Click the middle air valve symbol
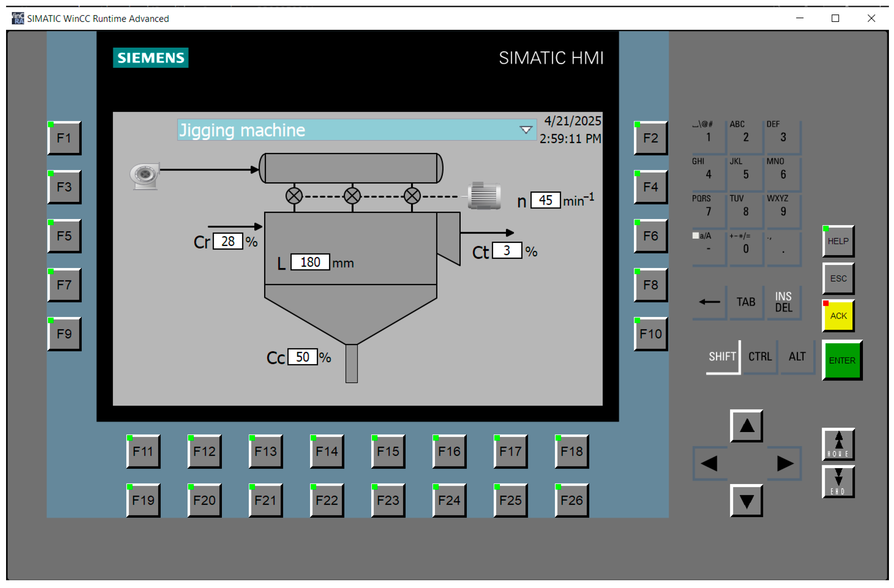The height and width of the screenshot is (588, 894). 352,196
